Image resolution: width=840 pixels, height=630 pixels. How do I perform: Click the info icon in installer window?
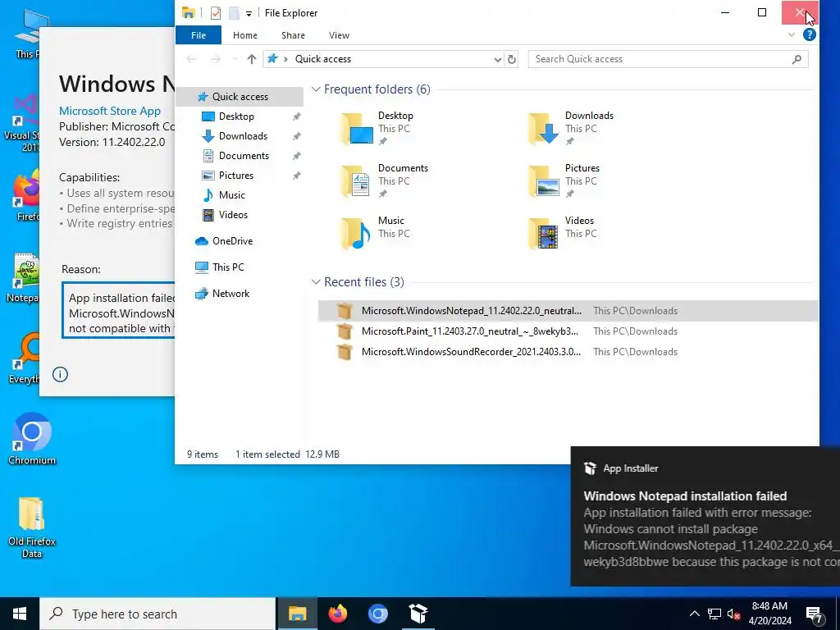point(60,374)
